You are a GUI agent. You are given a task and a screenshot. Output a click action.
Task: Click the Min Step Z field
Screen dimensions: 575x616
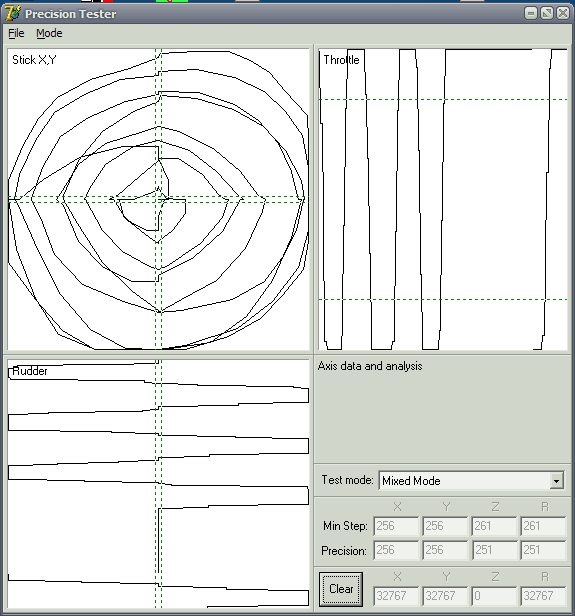coord(494,526)
